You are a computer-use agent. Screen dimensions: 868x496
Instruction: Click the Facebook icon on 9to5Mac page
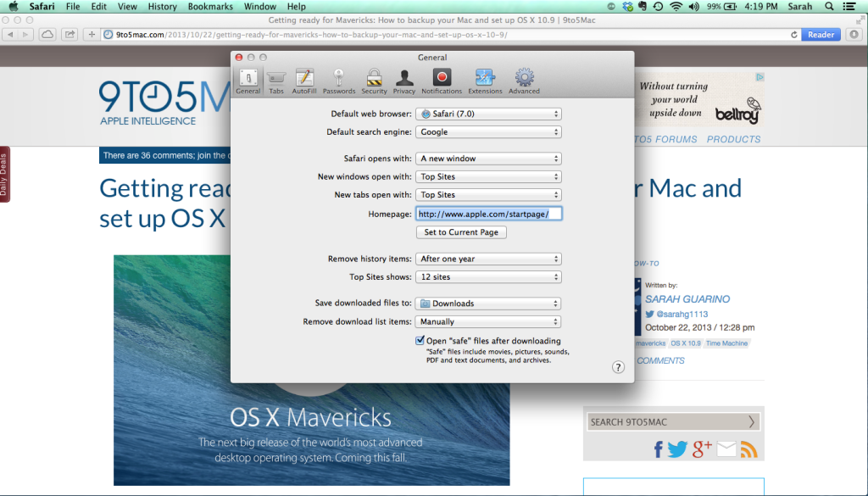pyautogui.click(x=658, y=449)
